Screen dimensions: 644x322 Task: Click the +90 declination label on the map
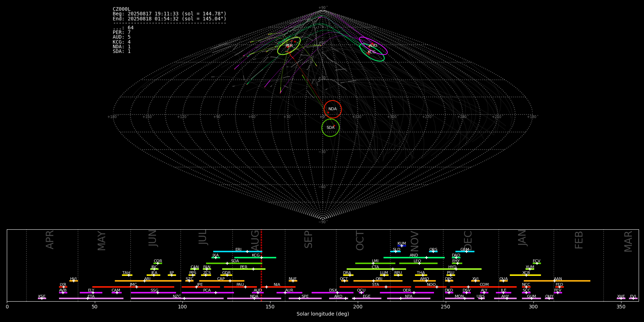pos(322,8)
